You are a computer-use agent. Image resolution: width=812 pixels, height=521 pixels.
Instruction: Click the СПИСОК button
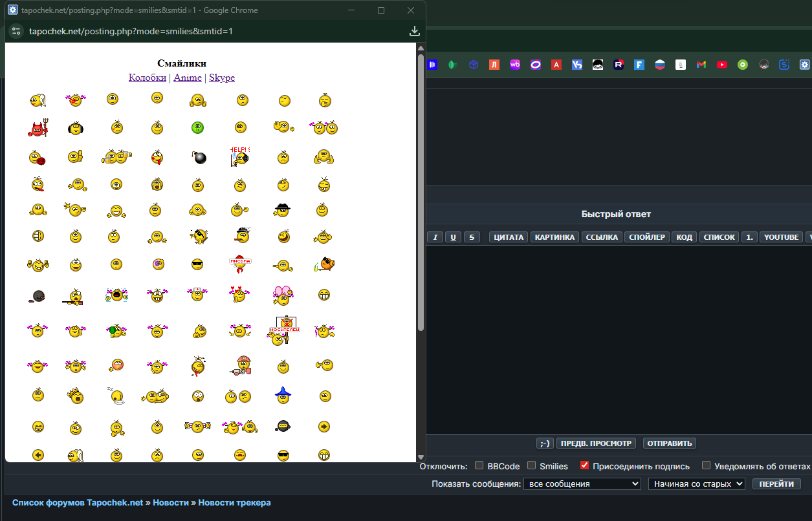pyautogui.click(x=719, y=237)
